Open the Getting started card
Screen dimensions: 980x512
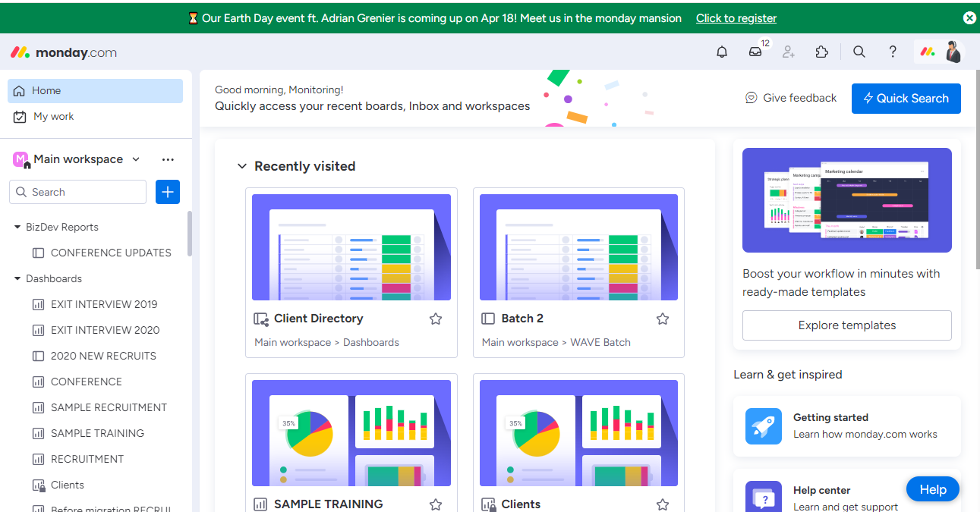[847, 426]
